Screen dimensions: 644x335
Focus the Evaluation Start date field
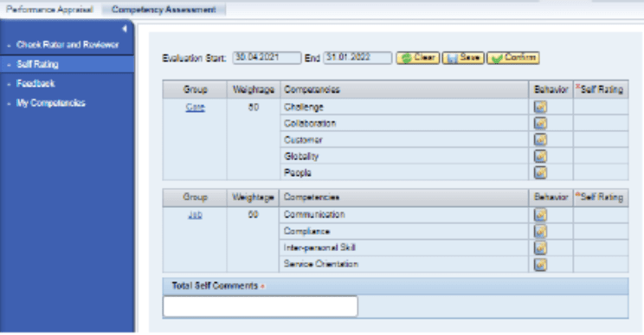point(267,57)
